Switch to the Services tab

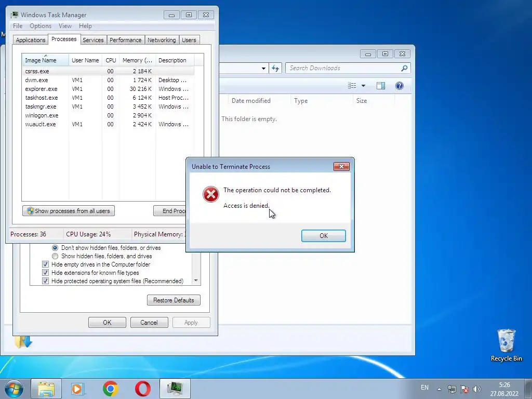[x=93, y=39]
